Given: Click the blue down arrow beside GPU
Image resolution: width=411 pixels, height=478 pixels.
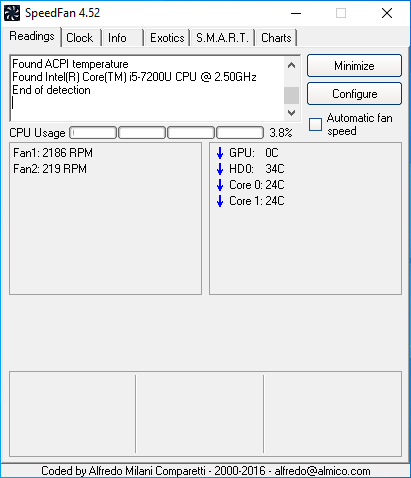Looking at the screenshot, I should [220, 153].
